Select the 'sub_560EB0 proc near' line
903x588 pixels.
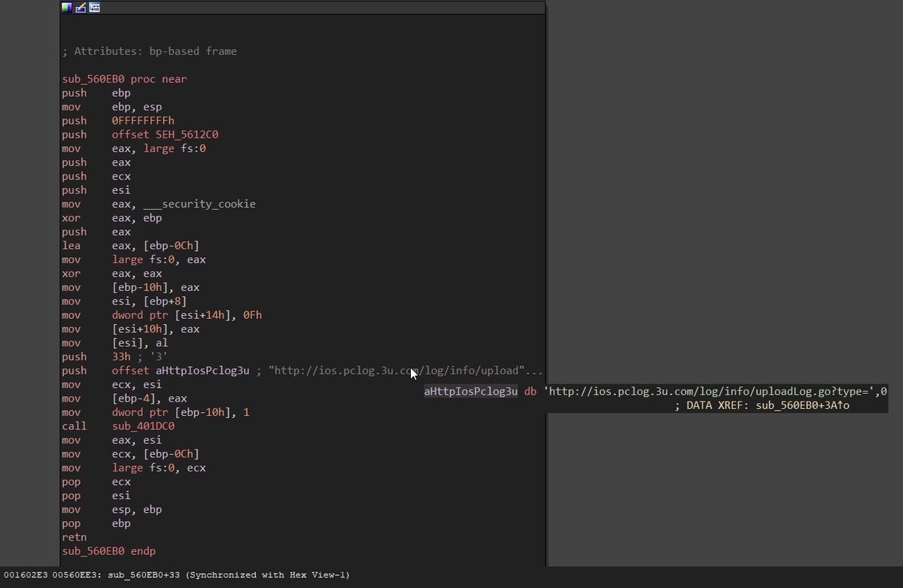click(x=124, y=79)
